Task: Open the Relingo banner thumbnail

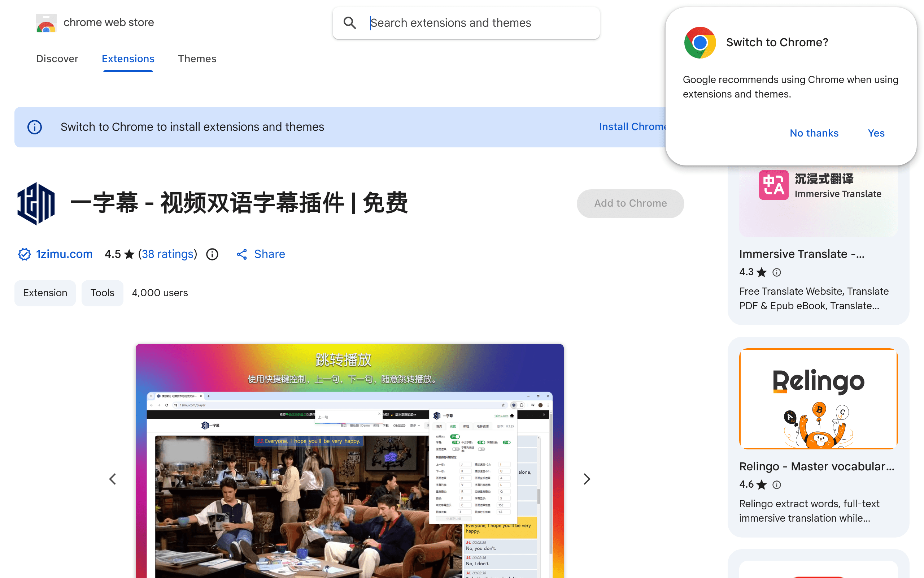Action: tap(818, 399)
